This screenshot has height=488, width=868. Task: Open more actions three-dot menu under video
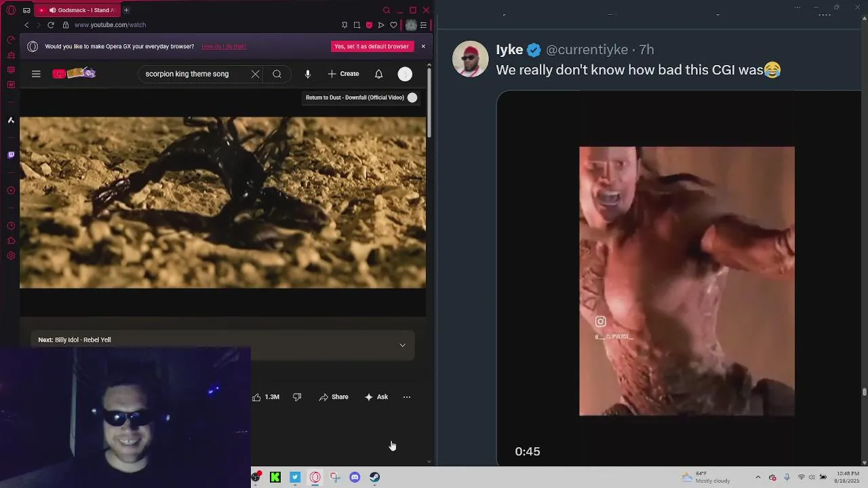(x=407, y=397)
